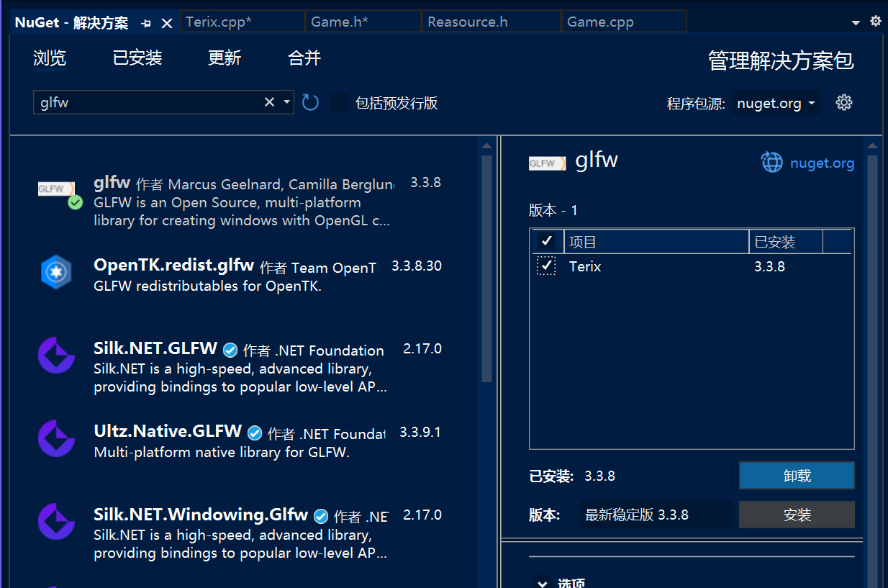Image resolution: width=888 pixels, height=588 pixels.
Task: Open the Game.h* document tab
Action: pyautogui.click(x=363, y=22)
